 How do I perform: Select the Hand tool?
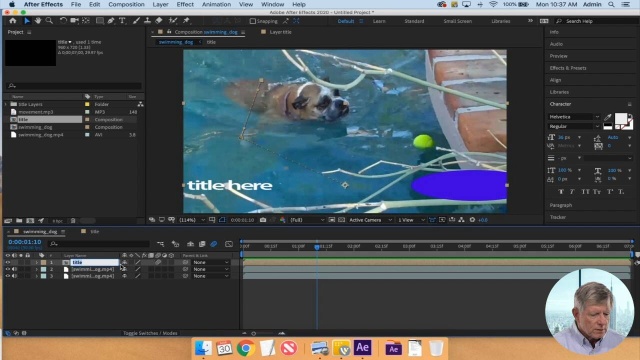pos(38,21)
